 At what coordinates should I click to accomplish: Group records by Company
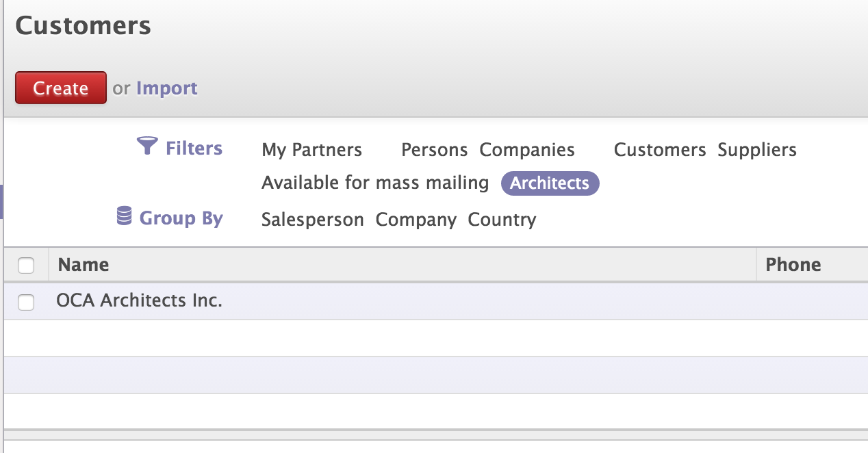pyautogui.click(x=416, y=220)
